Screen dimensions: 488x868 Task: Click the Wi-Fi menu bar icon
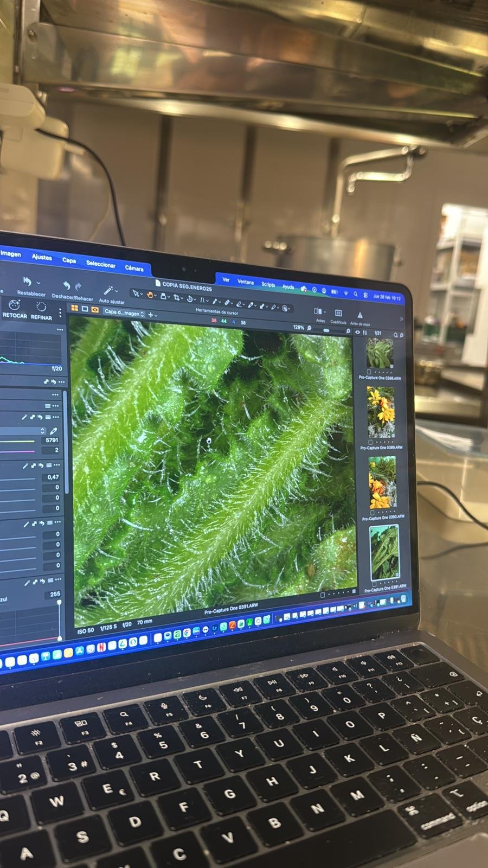click(x=346, y=293)
